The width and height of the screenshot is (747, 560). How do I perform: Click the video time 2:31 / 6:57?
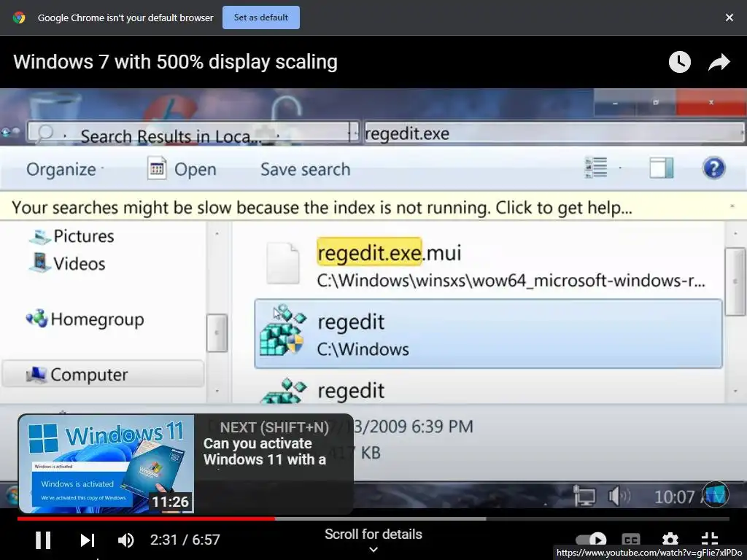point(185,540)
